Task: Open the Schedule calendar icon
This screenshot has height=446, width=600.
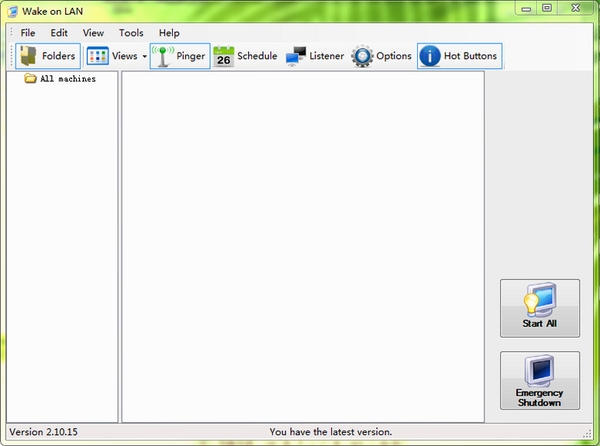Action: click(x=223, y=56)
